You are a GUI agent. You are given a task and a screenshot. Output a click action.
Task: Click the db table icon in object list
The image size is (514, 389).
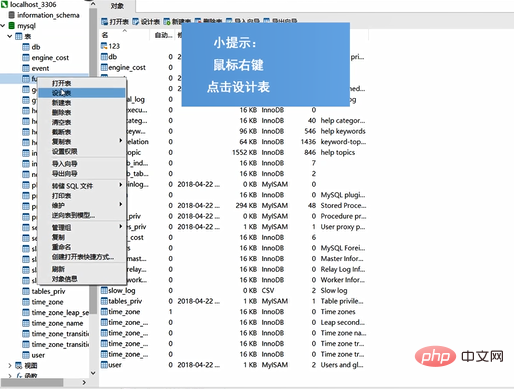(x=104, y=57)
